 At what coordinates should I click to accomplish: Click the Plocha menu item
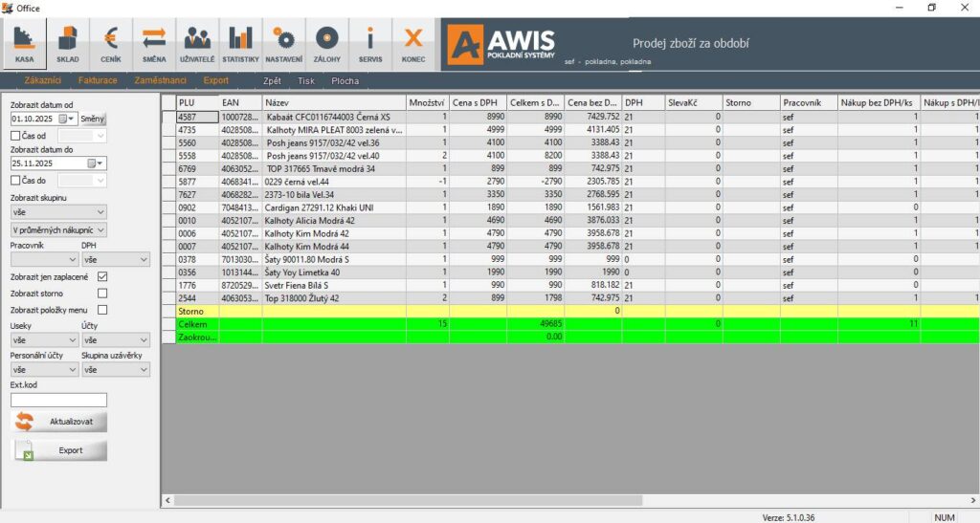tap(345, 81)
